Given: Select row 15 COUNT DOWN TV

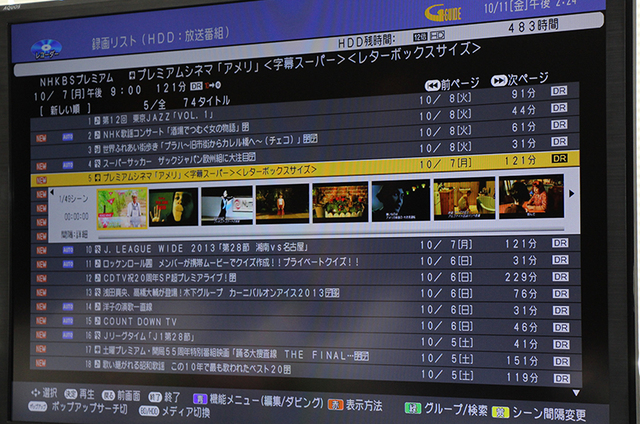Looking at the screenshot, I should tap(306, 324).
